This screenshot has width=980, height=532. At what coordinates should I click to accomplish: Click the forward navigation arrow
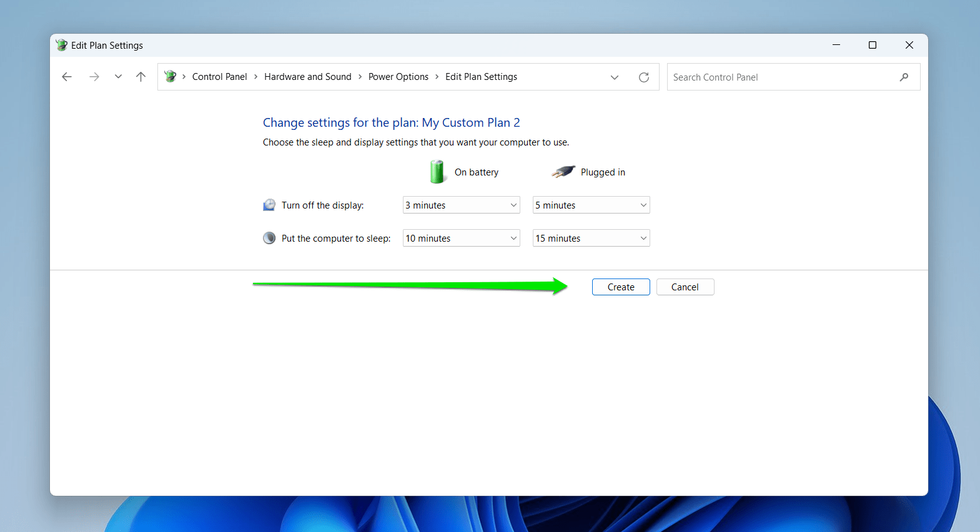(94, 77)
